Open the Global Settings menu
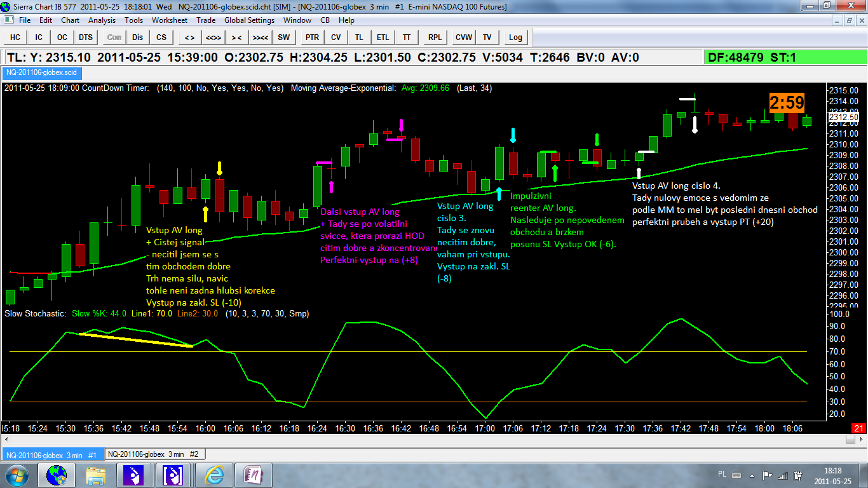Viewport: 868px width, 488px height. [250, 20]
